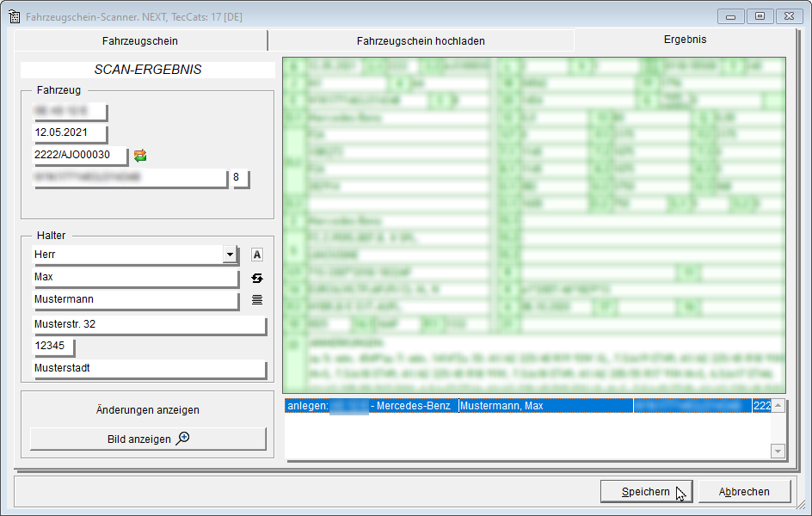Click the lines icon beside Mustermann
Viewport: 812px width, 516px height.
tap(257, 299)
